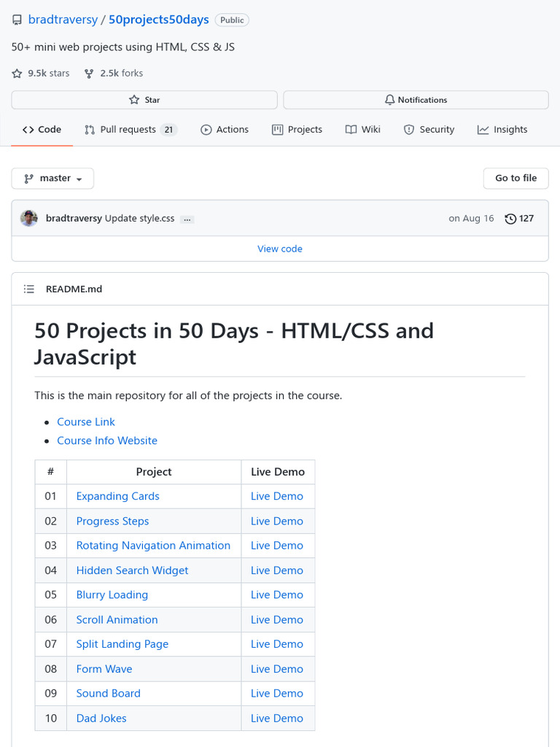Open the Live Demo for Dad Jokes
The height and width of the screenshot is (747, 560).
[x=276, y=718]
